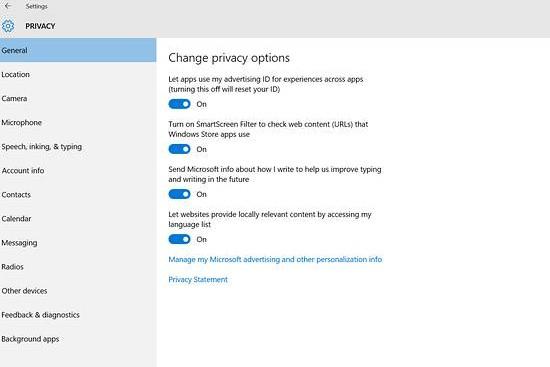Open Manage my Microsoft advertising link

[x=275, y=259]
